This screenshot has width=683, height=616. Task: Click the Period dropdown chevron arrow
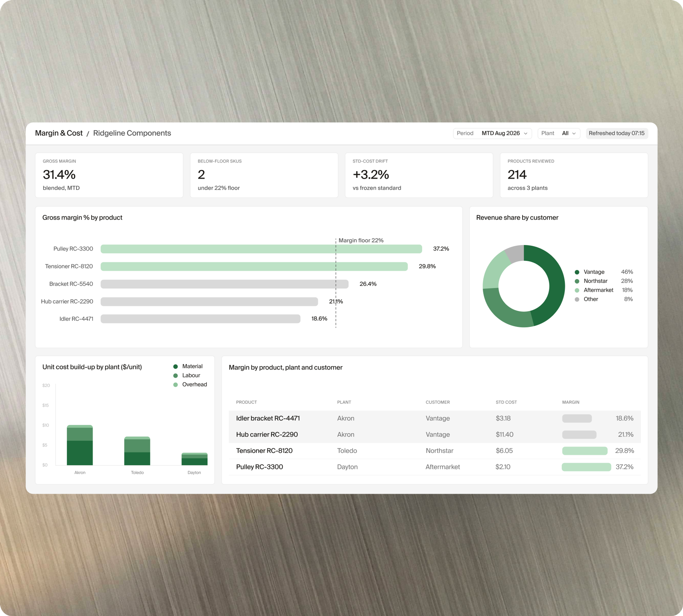tap(525, 134)
